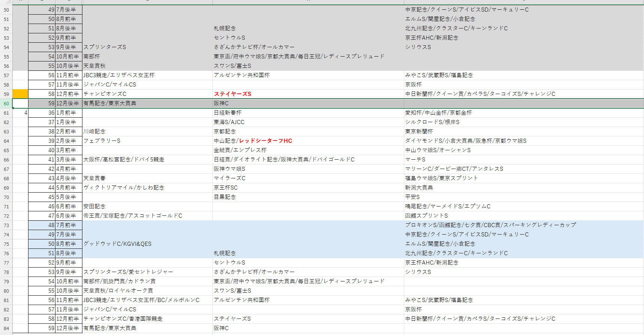Click the 目黒記念 cell
Viewport: 644px width, 335px height.
click(x=225, y=197)
